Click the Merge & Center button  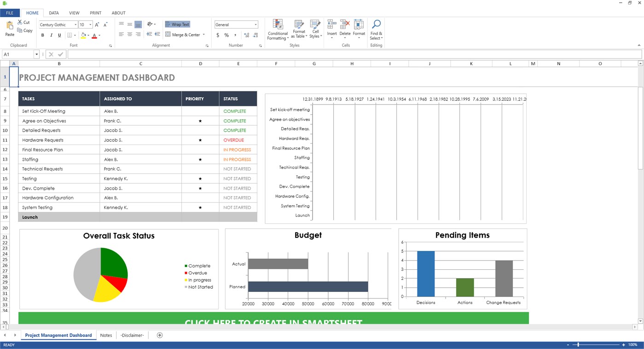[x=184, y=35]
